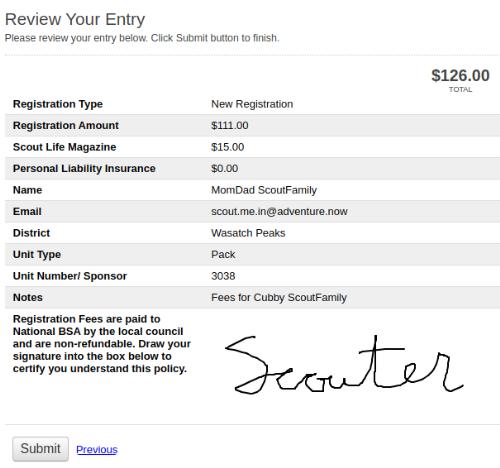This screenshot has width=500, height=468.
Task: Click the Pack unit type value
Action: click(x=223, y=254)
